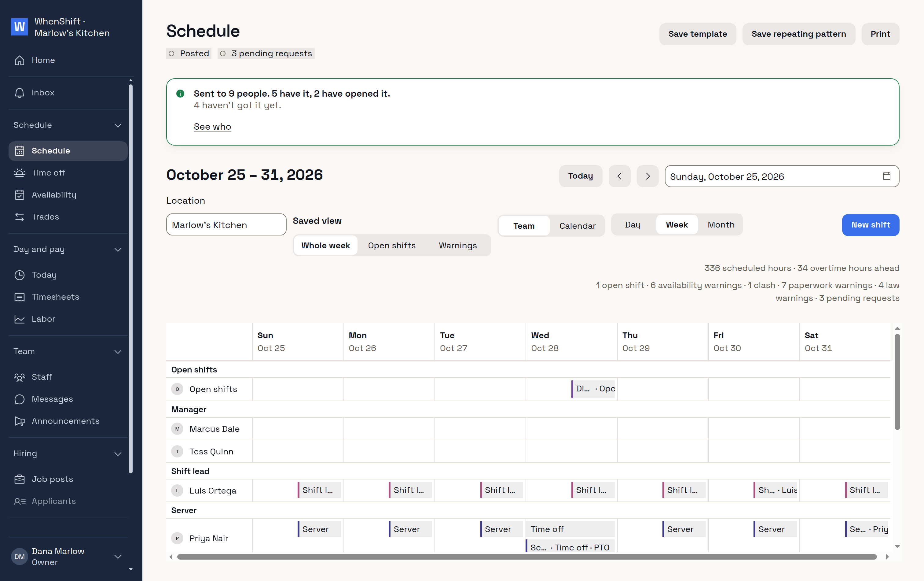Select the Day view option

coord(632,225)
